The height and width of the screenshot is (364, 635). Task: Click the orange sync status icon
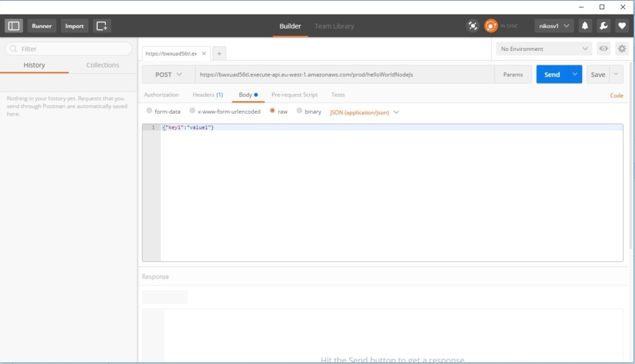pyautogui.click(x=491, y=26)
